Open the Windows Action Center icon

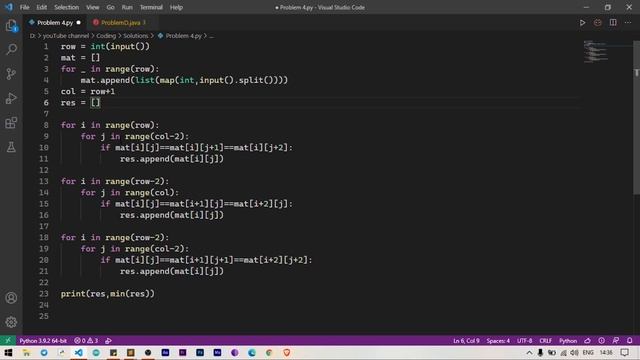[x=624, y=353]
